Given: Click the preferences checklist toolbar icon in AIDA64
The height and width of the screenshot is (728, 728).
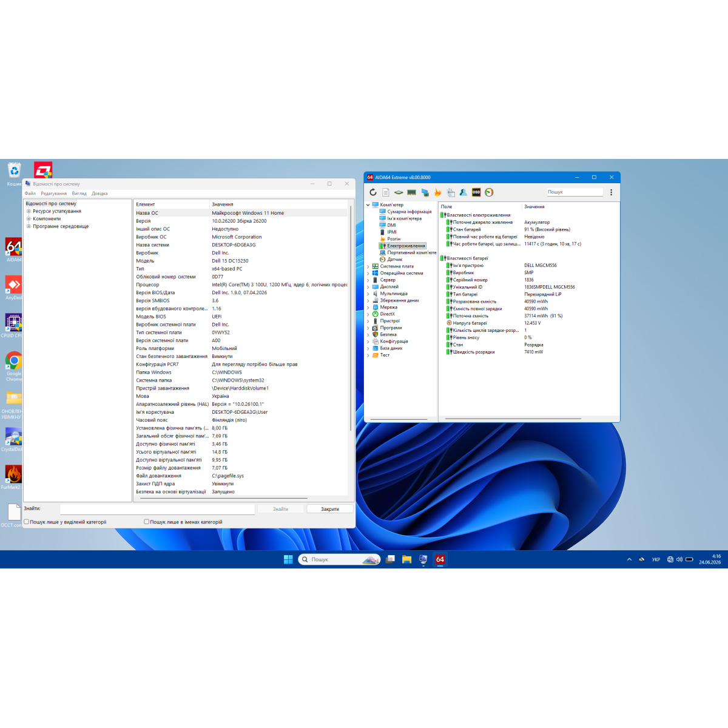Looking at the screenshot, I should (x=451, y=192).
